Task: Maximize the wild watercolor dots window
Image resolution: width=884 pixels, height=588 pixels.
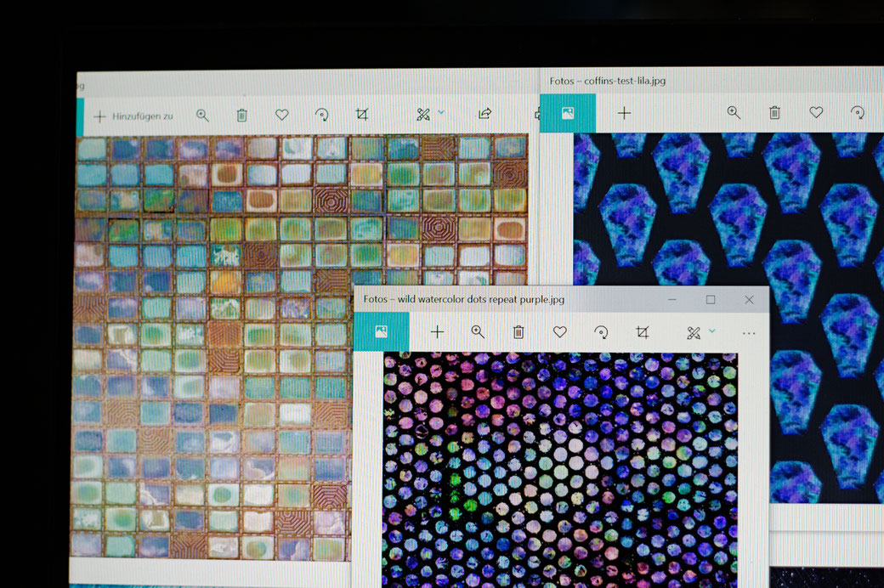Action: 711,299
